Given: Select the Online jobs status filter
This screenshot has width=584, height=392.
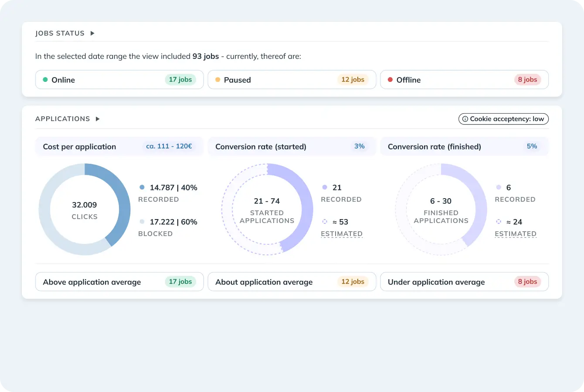Looking at the screenshot, I should click(x=119, y=80).
